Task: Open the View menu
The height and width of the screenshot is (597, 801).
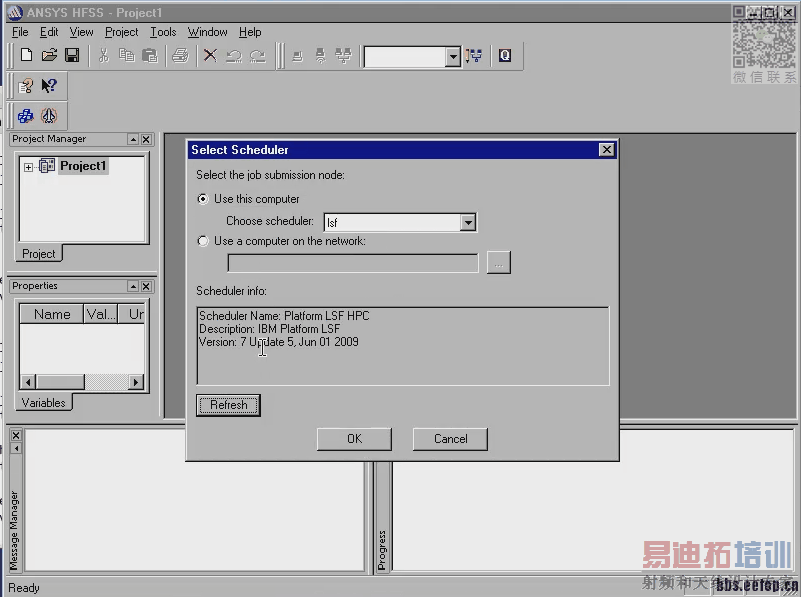Action: [x=81, y=32]
